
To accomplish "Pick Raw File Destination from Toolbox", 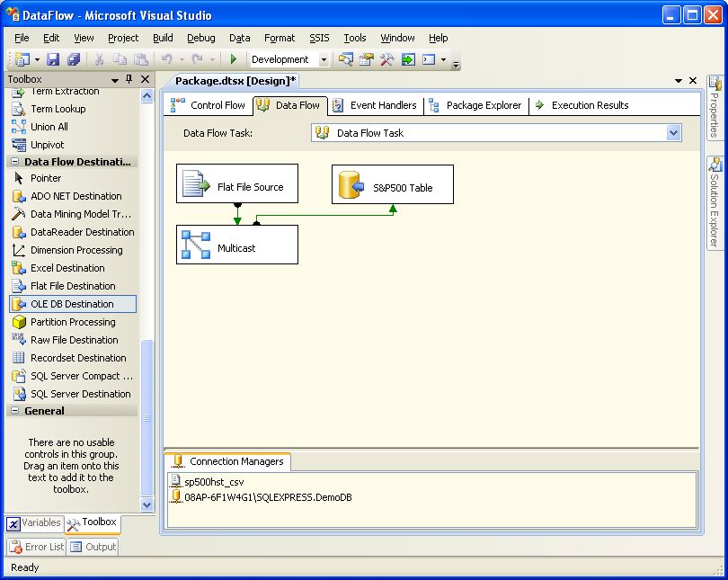I will [x=73, y=340].
